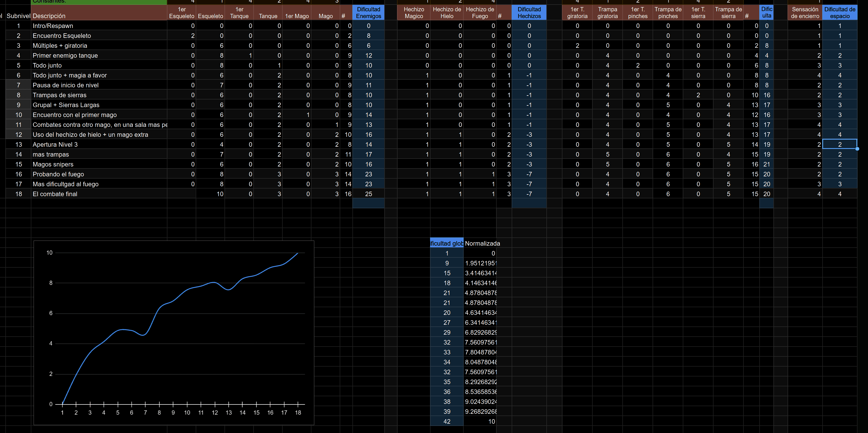868x433 pixels.
Task: Select Encuentro con el primer mago cell
Action: [x=99, y=115]
